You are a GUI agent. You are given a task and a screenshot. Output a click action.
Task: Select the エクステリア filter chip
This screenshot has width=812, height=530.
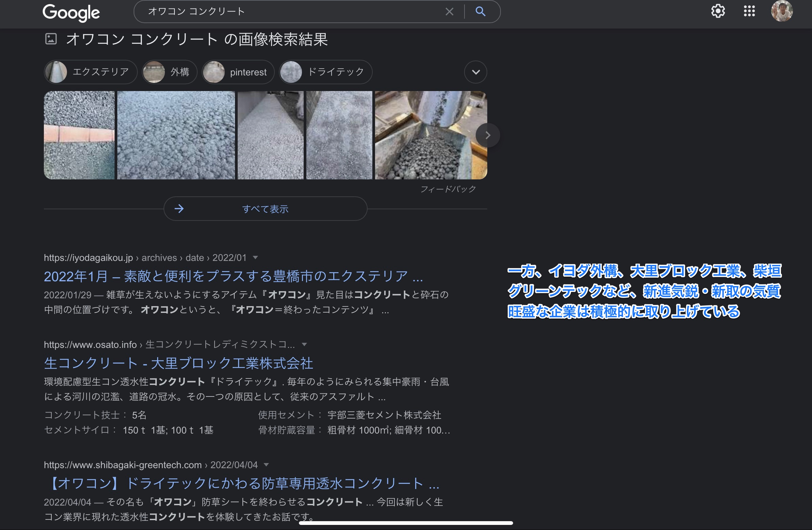tap(90, 72)
